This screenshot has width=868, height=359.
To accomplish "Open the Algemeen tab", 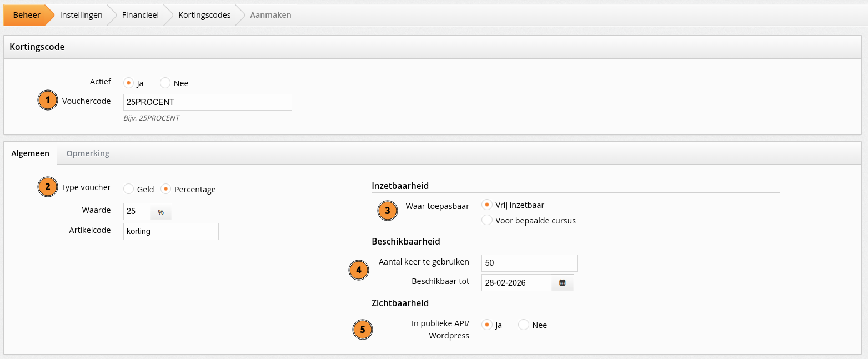I will point(31,153).
